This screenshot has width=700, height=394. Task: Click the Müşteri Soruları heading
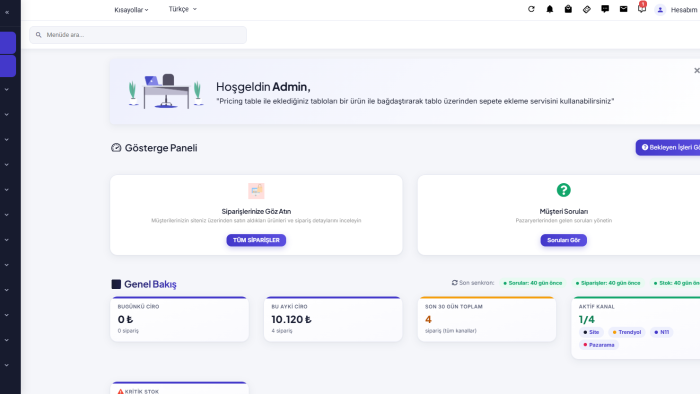coord(563,212)
